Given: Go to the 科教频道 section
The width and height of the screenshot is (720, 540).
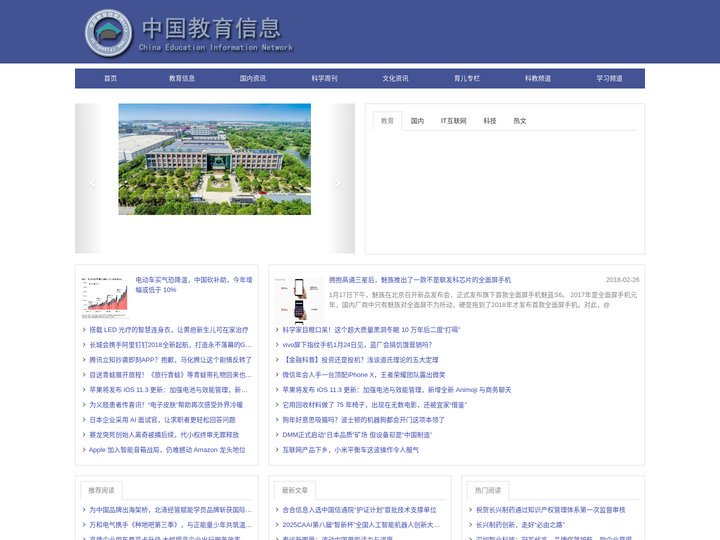Looking at the screenshot, I should [538, 79].
